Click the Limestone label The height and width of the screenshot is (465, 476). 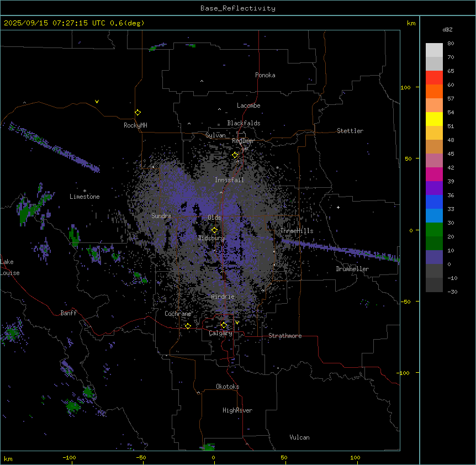tap(84, 197)
